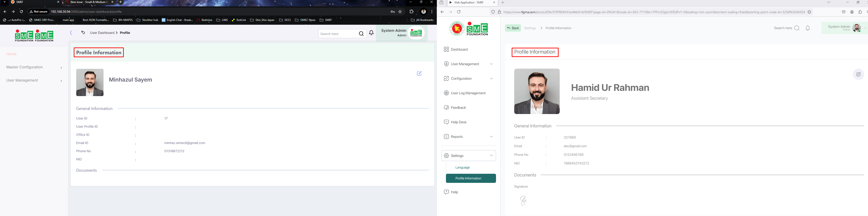This screenshot has width=868, height=216.
Task: Open Chrome three-dot menu
Action: (x=432, y=11)
